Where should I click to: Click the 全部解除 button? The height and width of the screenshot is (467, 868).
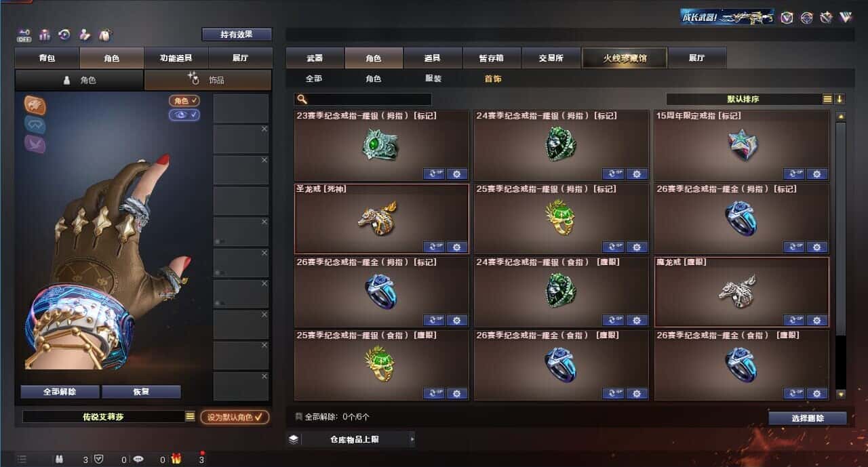pyautogui.click(x=60, y=392)
